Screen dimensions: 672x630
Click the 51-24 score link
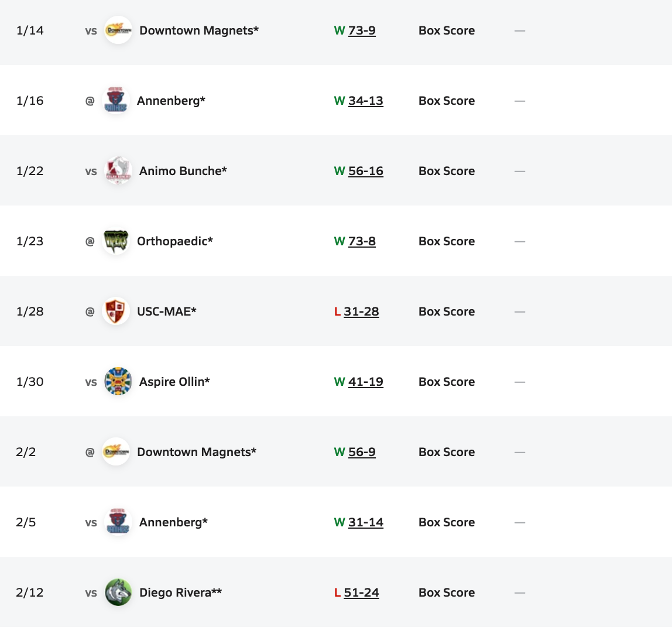pyautogui.click(x=361, y=593)
